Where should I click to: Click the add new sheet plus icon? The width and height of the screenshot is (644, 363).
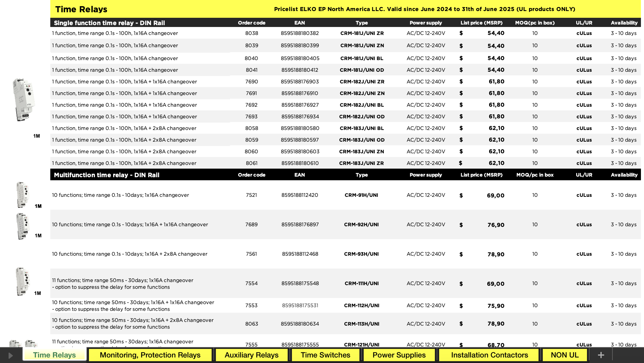point(601,355)
